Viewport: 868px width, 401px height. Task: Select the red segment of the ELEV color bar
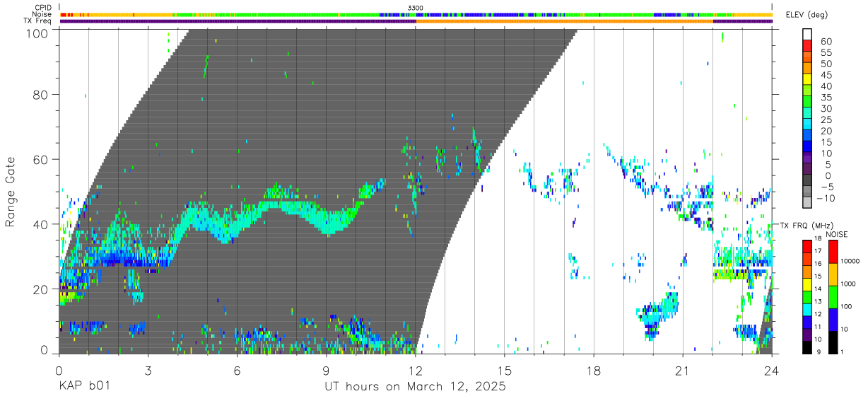click(x=807, y=46)
